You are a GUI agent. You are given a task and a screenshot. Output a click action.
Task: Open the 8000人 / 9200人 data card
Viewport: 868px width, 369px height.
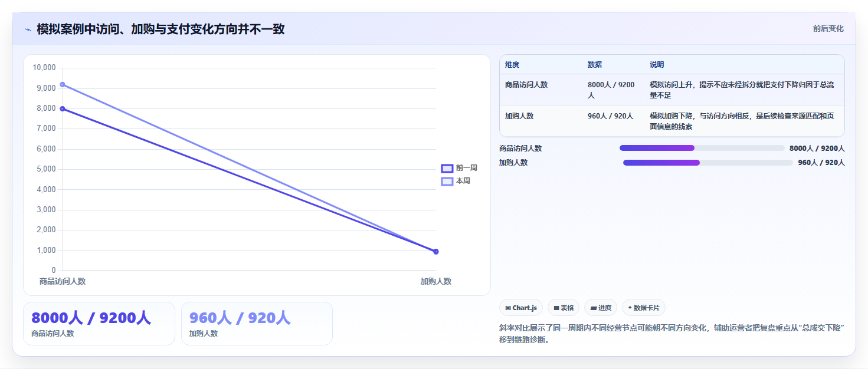click(99, 324)
